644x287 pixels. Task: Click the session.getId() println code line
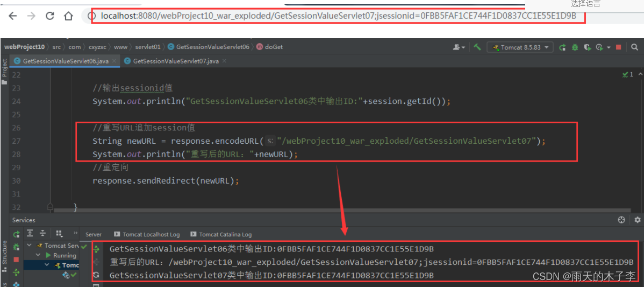tap(271, 101)
